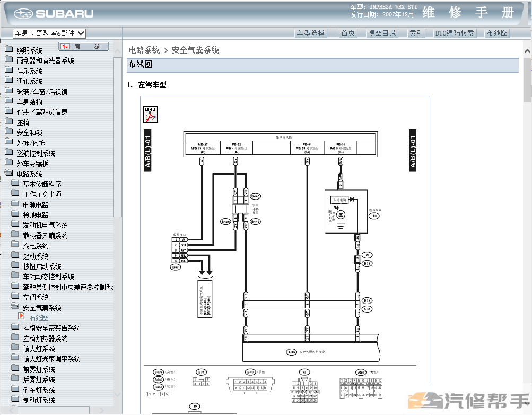Click 按钮启动系统 folder icon
Viewport: 532px width, 415px height.
[x=15, y=266]
